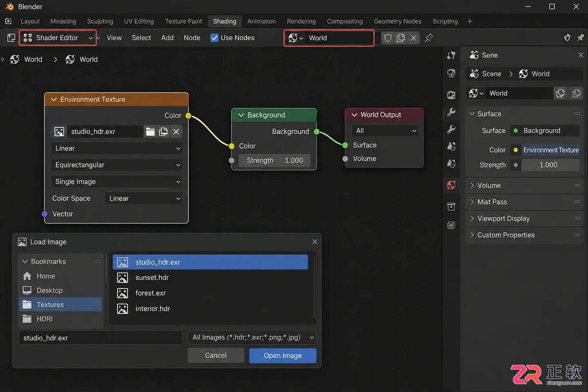Toggle the pin icon in shader header
Viewport: 588px width, 392px height.
(x=429, y=38)
